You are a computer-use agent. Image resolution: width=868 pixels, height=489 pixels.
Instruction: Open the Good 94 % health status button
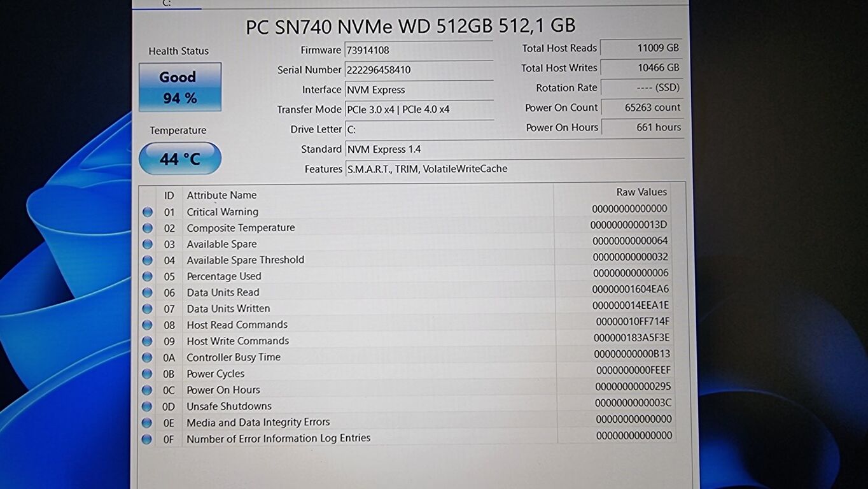(x=180, y=87)
